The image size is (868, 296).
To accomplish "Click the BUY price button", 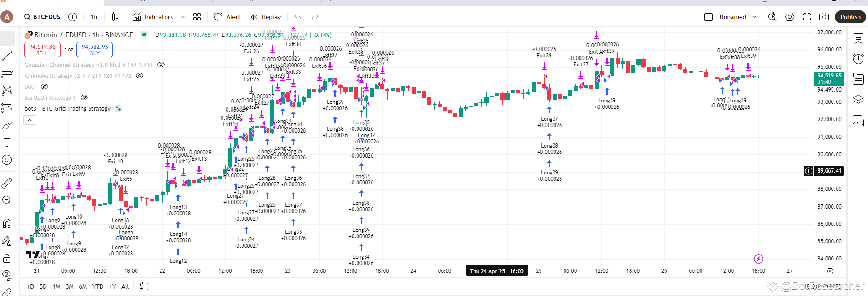I will tap(95, 49).
